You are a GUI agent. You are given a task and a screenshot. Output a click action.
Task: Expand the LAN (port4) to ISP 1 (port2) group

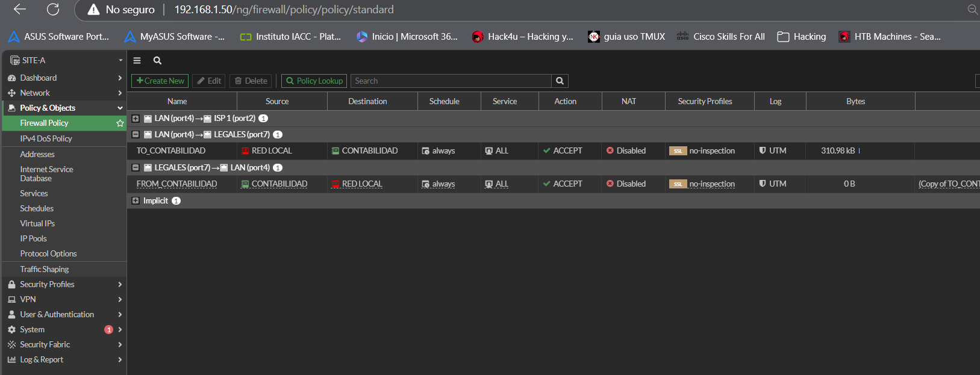coord(136,119)
